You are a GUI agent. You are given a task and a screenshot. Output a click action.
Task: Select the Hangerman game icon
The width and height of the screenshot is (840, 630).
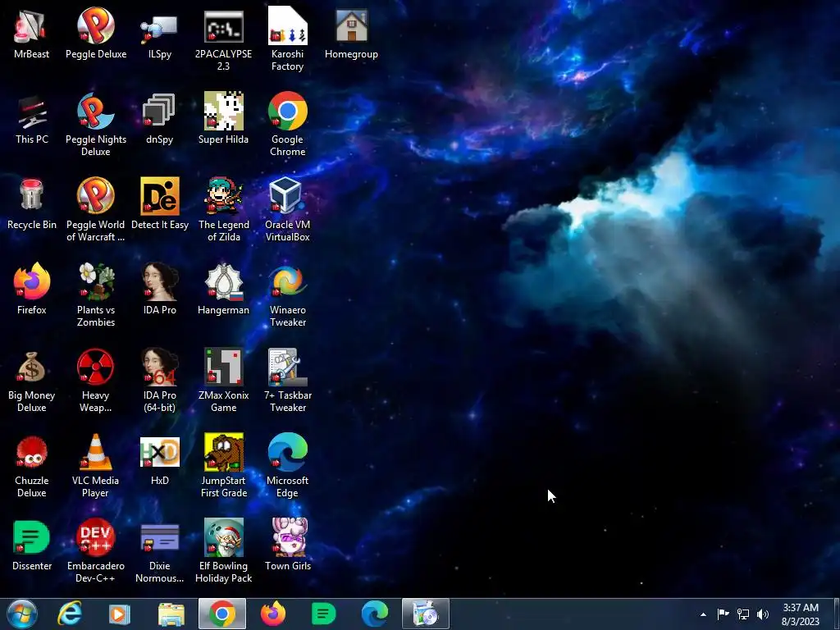pos(223,290)
